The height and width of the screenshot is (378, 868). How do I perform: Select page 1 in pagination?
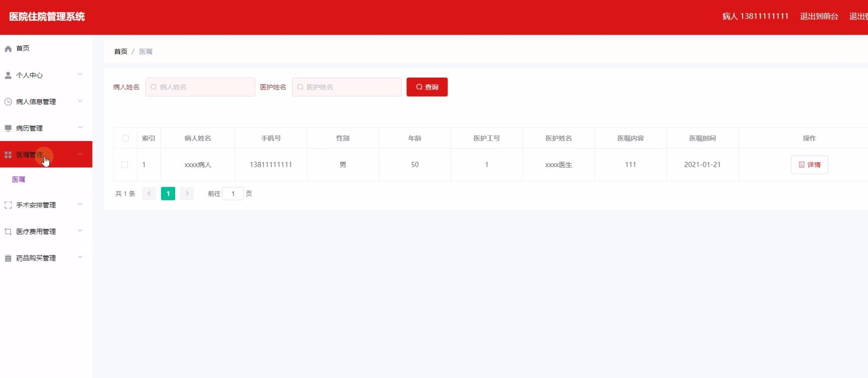(x=168, y=194)
